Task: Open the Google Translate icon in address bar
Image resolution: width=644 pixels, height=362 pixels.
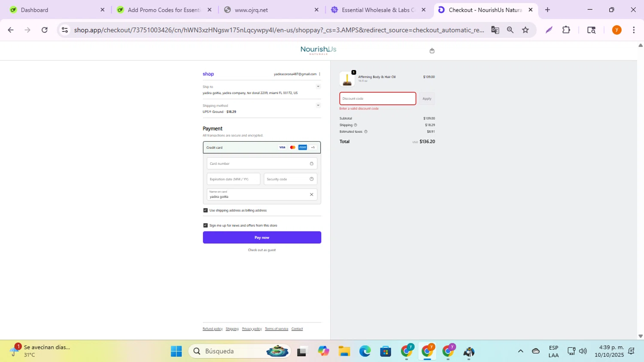Action: [x=495, y=30]
